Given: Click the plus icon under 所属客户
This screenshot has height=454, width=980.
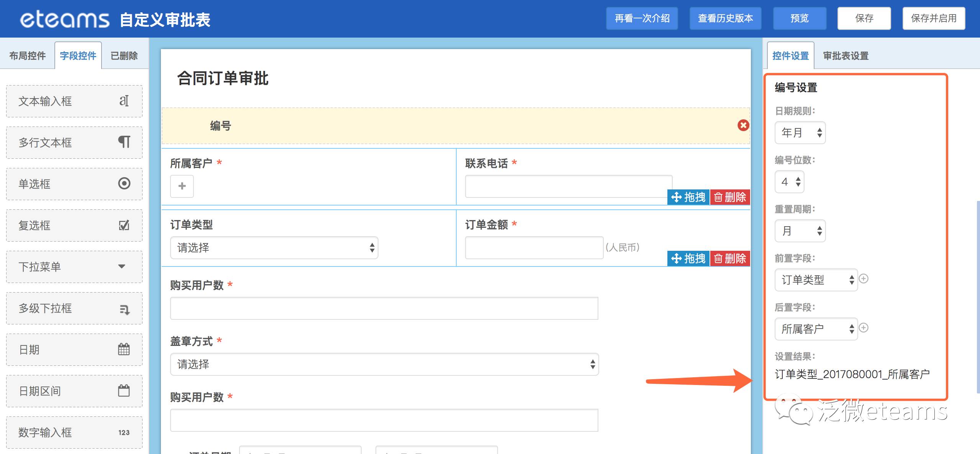Looking at the screenshot, I should click(x=182, y=186).
